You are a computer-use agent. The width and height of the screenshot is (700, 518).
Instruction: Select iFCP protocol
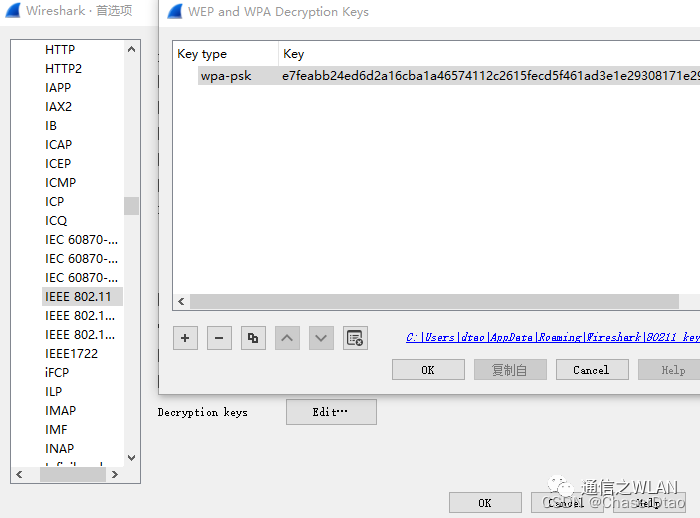(57, 372)
